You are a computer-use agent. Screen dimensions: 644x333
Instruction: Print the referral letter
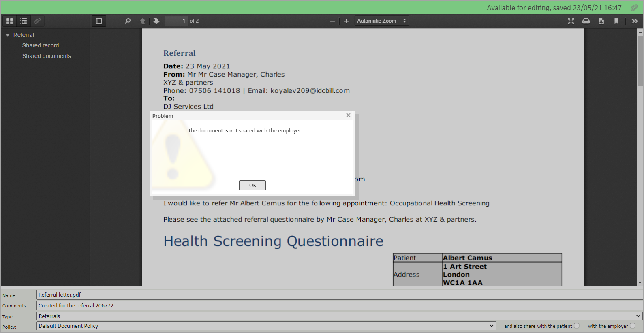pyautogui.click(x=586, y=21)
